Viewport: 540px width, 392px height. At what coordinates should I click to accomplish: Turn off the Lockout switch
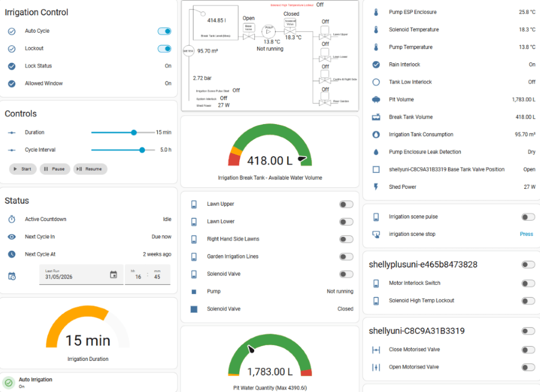(x=165, y=49)
